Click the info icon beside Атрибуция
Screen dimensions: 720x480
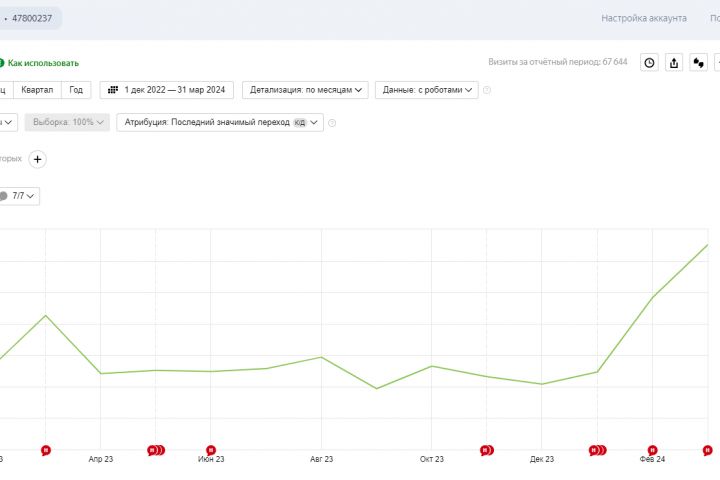(332, 123)
